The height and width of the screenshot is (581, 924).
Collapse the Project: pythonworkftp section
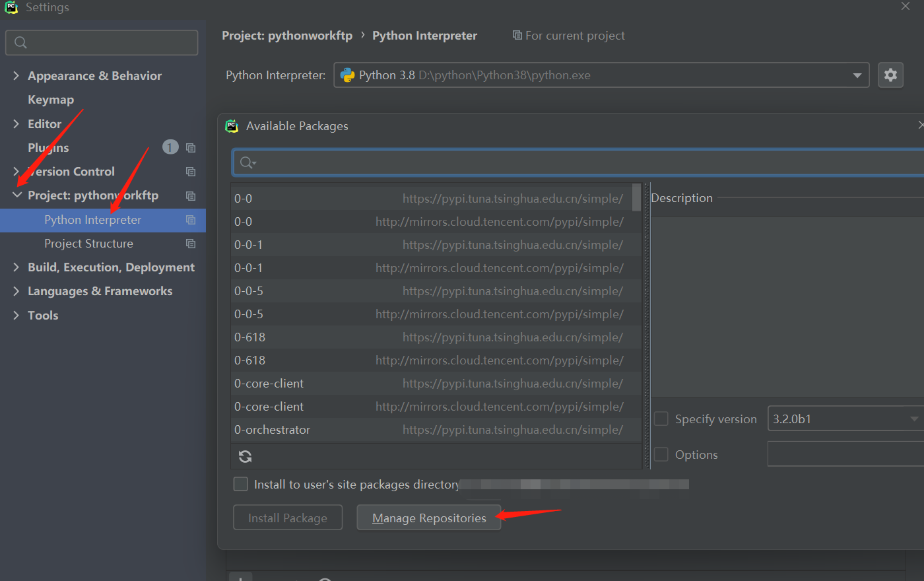pyautogui.click(x=17, y=195)
